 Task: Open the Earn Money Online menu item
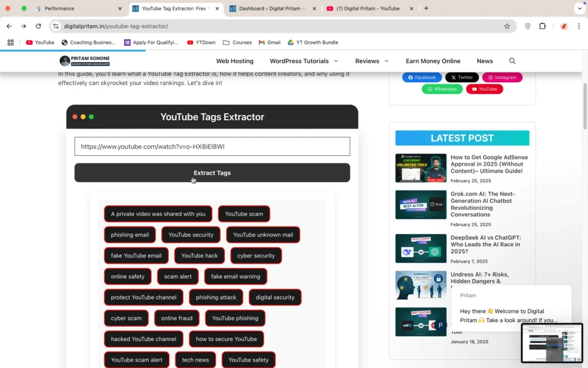pos(433,61)
